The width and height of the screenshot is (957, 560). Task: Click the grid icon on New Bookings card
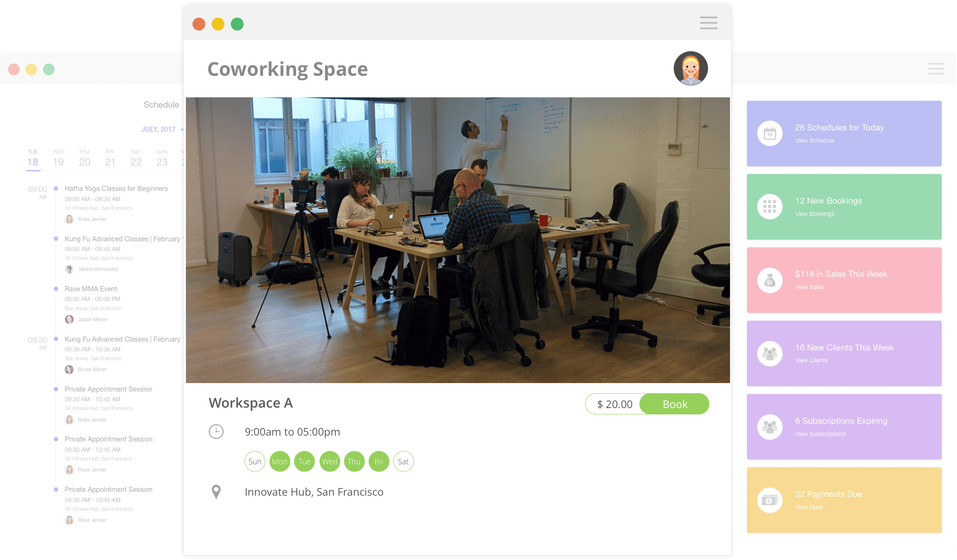click(x=769, y=207)
